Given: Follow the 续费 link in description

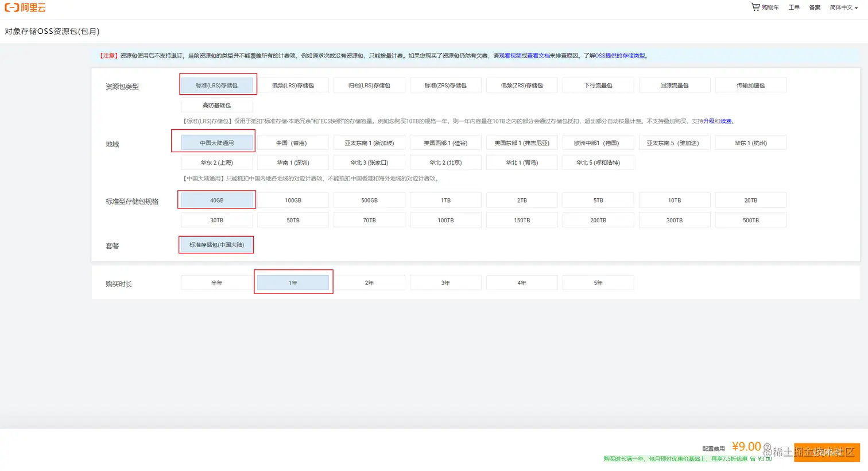Looking at the screenshot, I should [x=726, y=121].
